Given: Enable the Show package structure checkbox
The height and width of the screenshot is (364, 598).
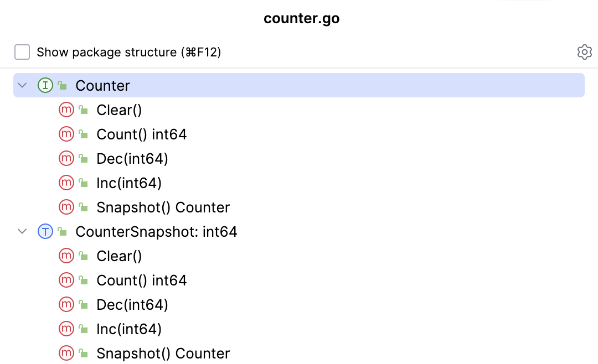Looking at the screenshot, I should pos(22,53).
